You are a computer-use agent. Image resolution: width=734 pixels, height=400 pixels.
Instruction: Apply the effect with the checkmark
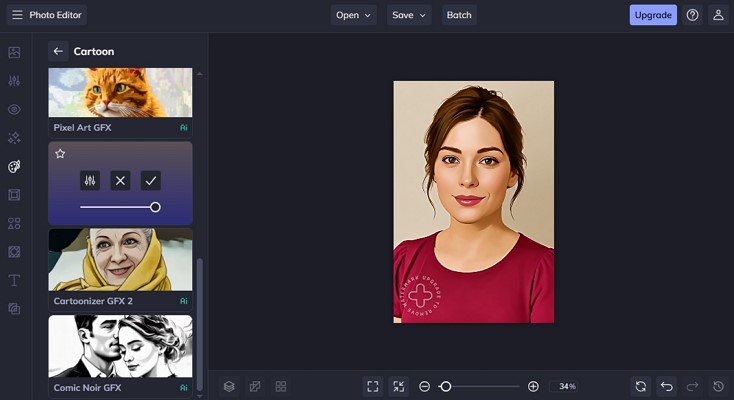coord(151,180)
